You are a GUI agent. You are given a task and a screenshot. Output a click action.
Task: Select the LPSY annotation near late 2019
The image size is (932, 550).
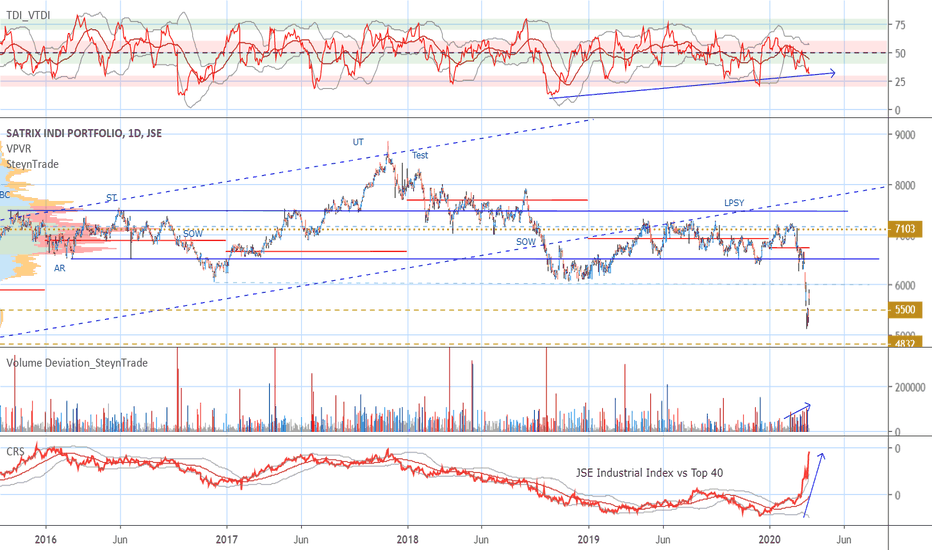[734, 203]
